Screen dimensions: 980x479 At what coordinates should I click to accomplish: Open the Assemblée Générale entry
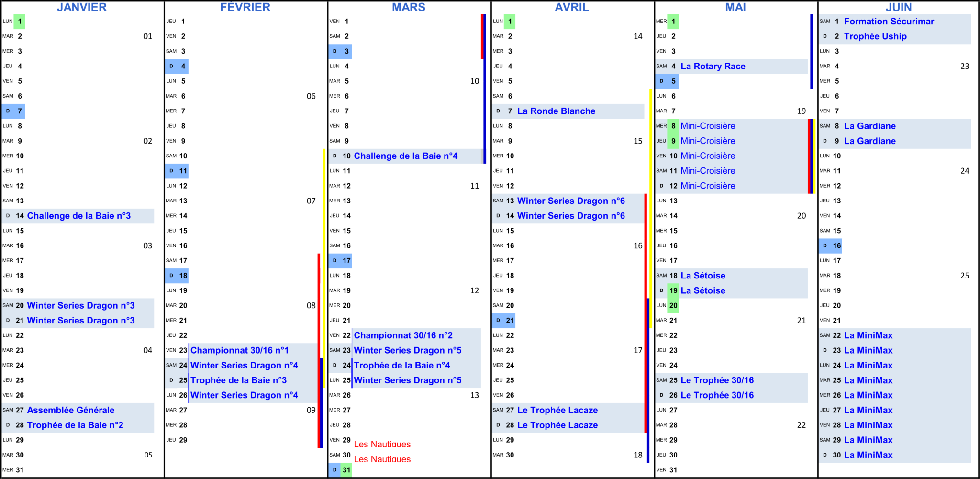point(71,410)
